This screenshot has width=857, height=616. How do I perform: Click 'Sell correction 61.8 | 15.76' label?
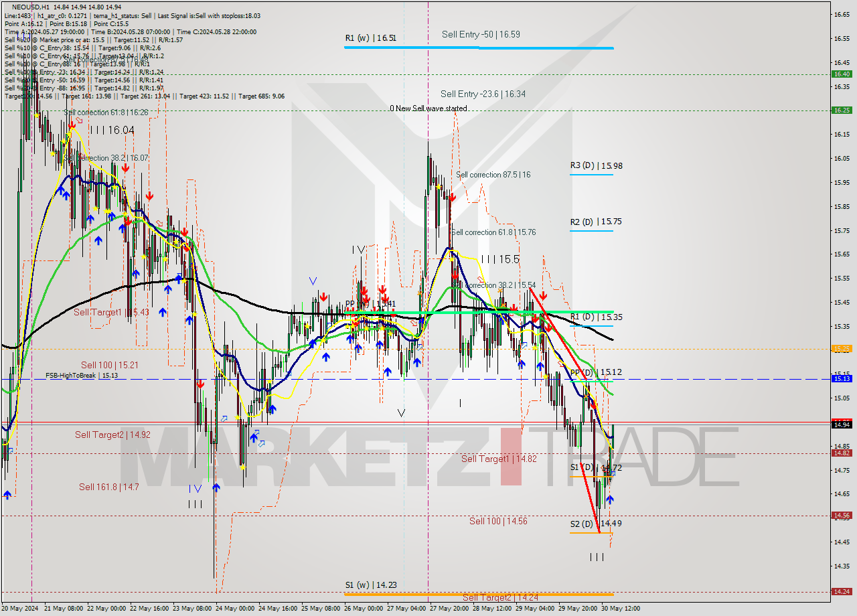(493, 232)
